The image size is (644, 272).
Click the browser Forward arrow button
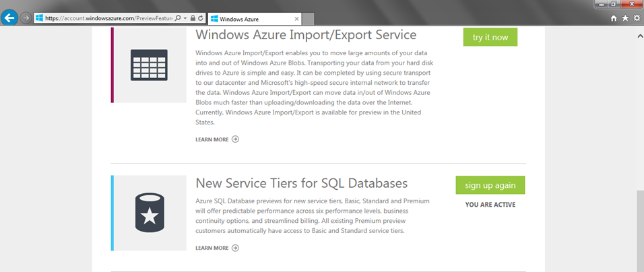coord(26,18)
